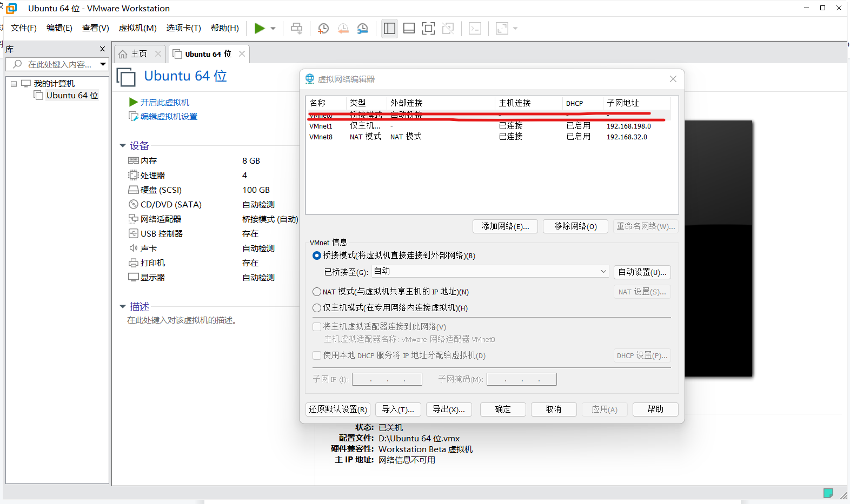Select the NAT 模式 radio button
The image size is (850, 504).
click(x=317, y=292)
